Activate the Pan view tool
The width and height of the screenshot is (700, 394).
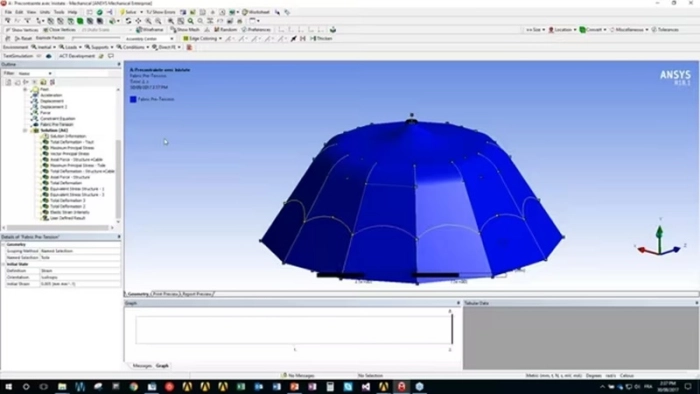point(138,21)
